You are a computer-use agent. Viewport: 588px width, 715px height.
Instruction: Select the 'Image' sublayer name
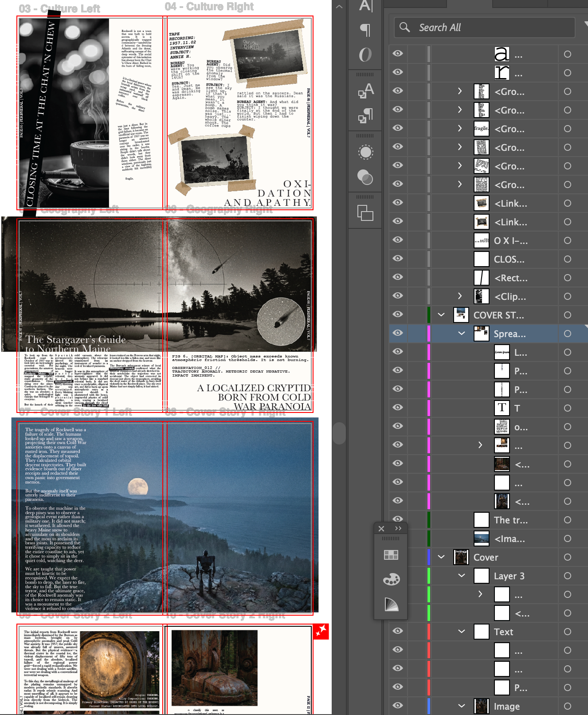(x=507, y=706)
